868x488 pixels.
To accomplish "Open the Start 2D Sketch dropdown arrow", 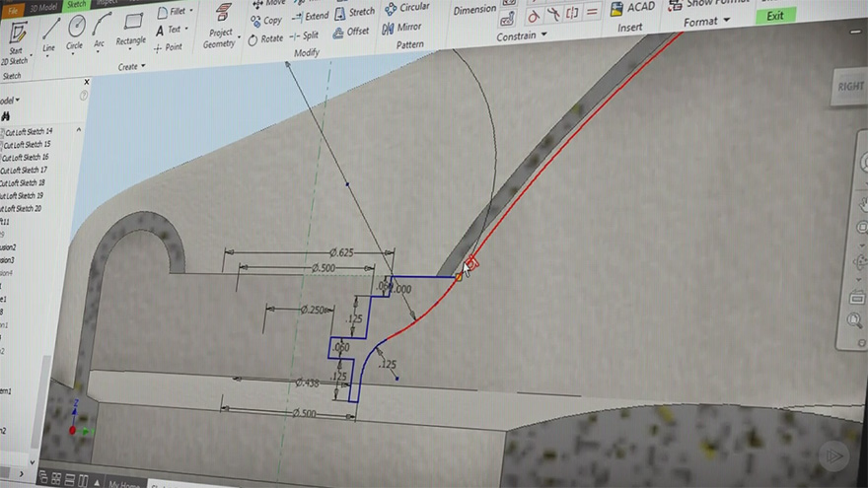I will click(x=31, y=55).
